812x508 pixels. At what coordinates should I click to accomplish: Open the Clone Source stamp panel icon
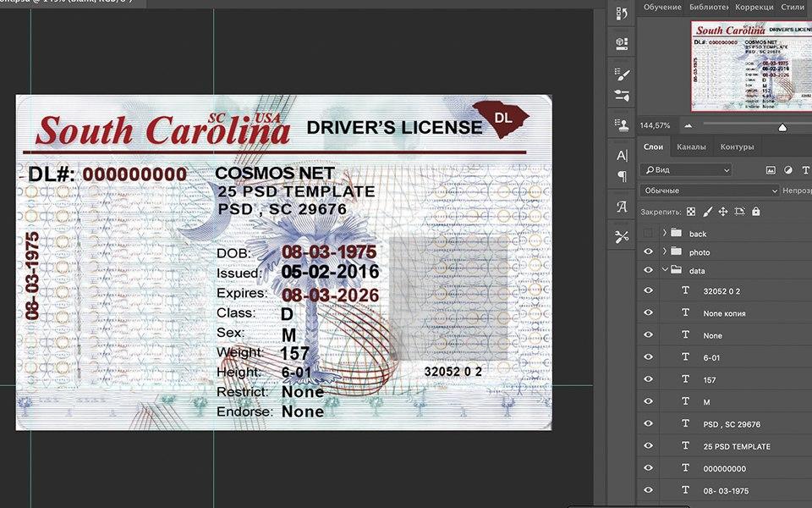622,124
